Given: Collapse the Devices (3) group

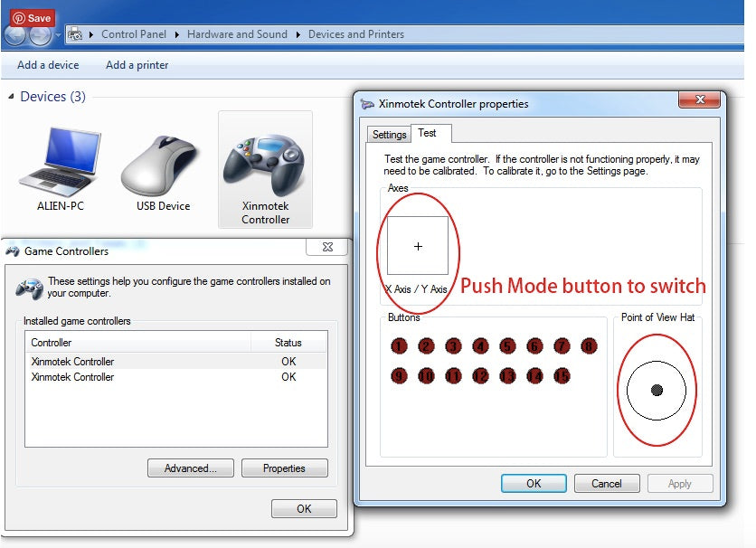Looking at the screenshot, I should (x=11, y=97).
